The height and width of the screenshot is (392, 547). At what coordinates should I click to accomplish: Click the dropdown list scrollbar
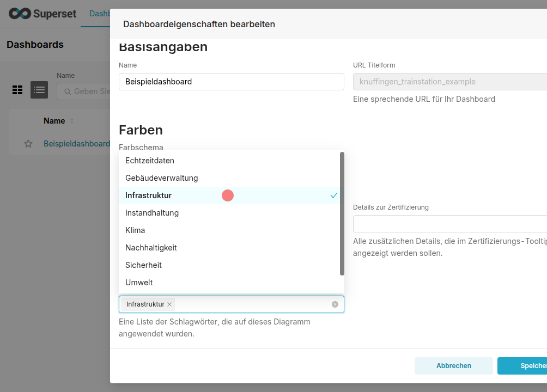click(x=342, y=213)
